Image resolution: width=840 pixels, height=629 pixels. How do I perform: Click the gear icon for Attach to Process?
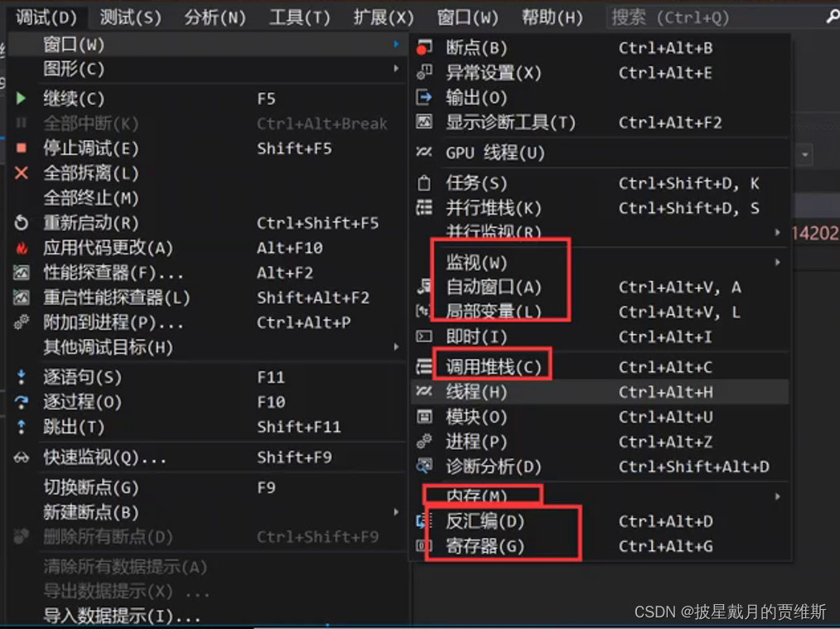22,322
